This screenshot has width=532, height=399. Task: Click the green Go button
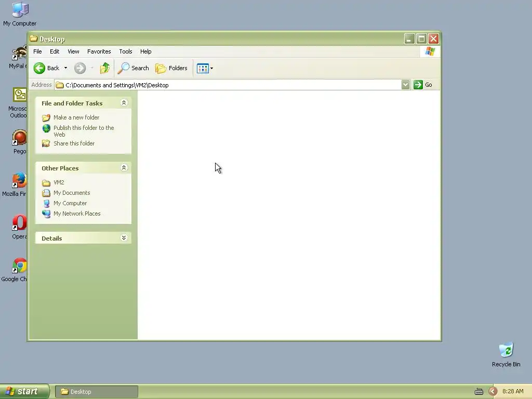[423, 85]
